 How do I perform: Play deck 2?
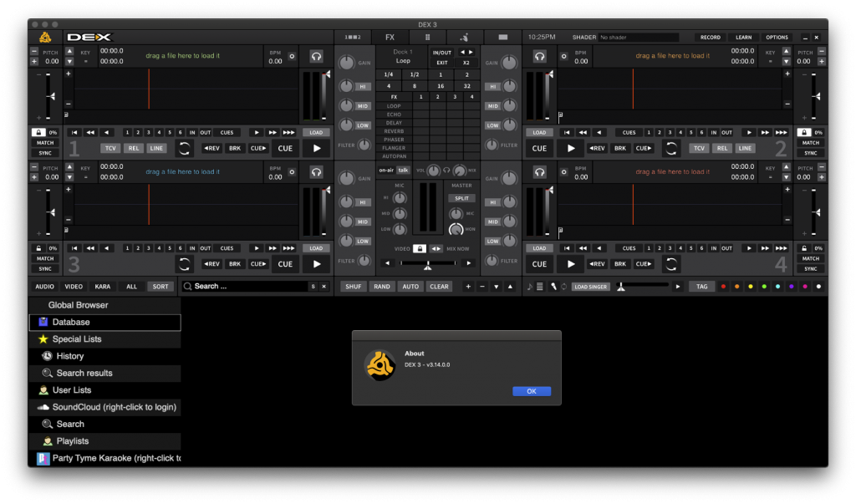pyautogui.click(x=570, y=148)
